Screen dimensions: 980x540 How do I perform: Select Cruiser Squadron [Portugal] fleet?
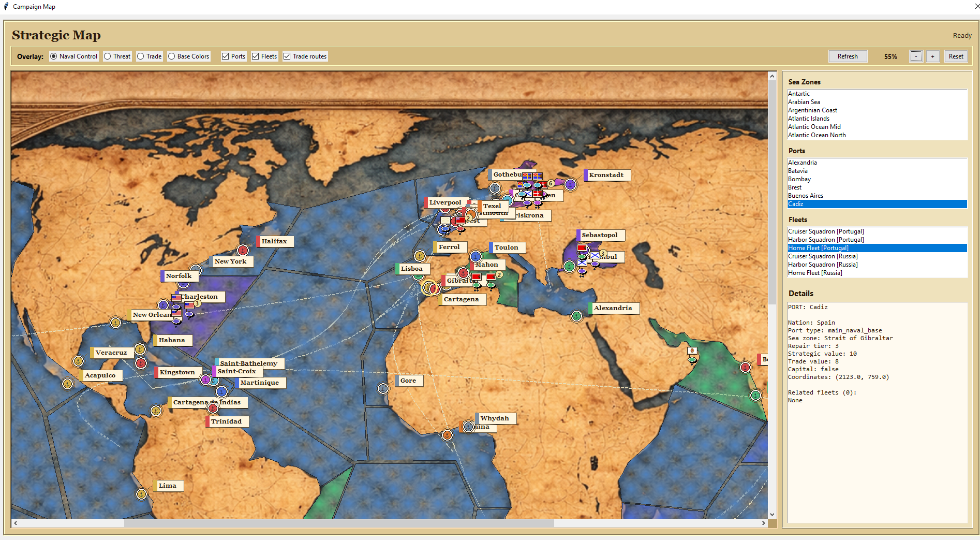(x=877, y=231)
